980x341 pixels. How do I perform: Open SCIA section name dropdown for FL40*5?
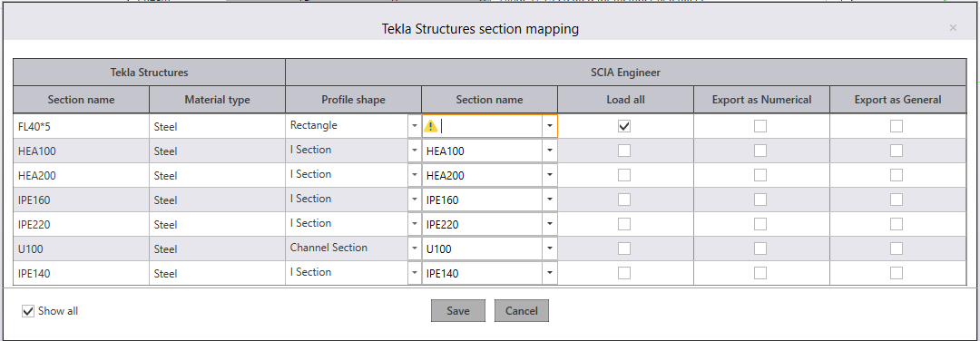pyautogui.click(x=549, y=126)
